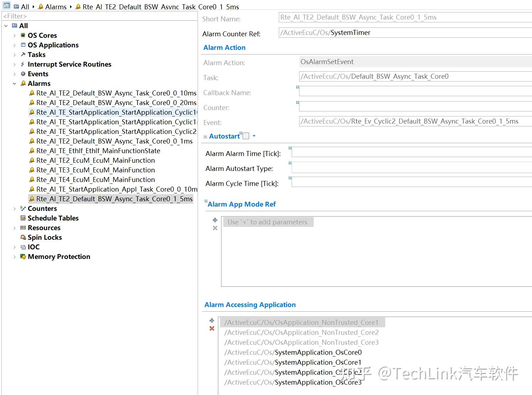
Task: Expand the Interrupt Service Routines node
Action: tap(15, 64)
